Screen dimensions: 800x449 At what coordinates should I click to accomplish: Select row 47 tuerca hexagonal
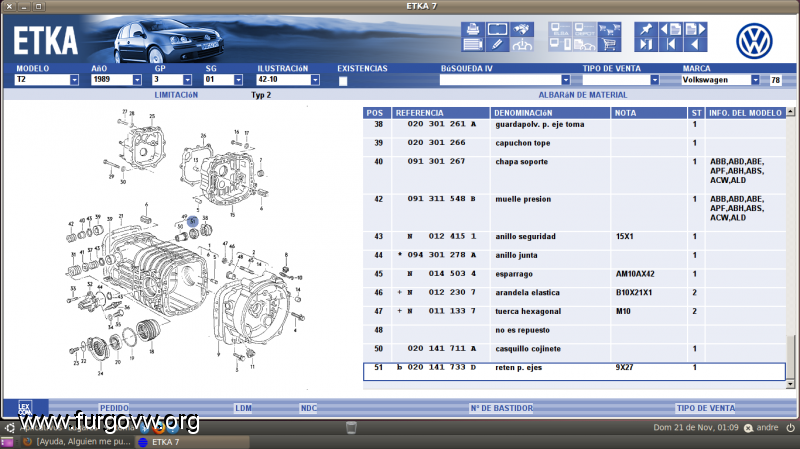[x=574, y=315]
